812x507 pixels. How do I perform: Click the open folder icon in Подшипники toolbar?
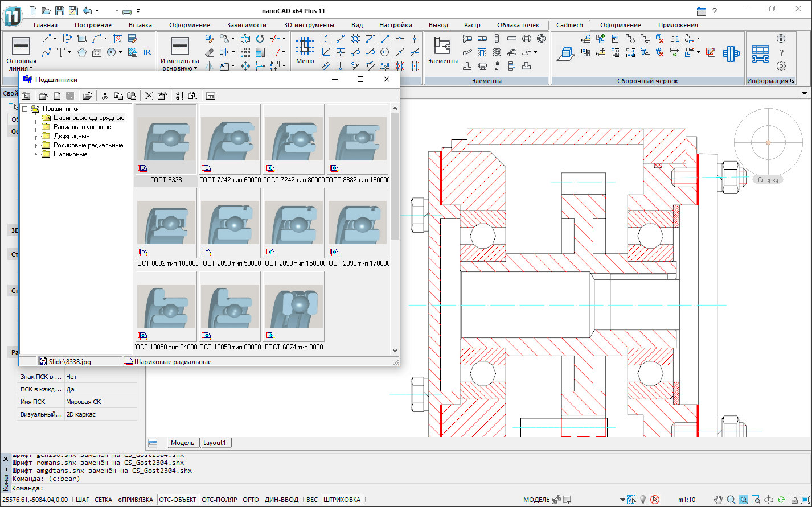pos(87,96)
